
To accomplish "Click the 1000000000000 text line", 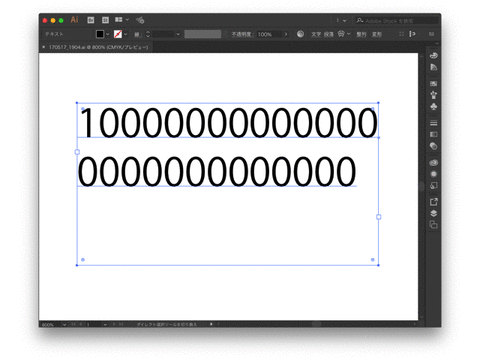I will point(228,123).
